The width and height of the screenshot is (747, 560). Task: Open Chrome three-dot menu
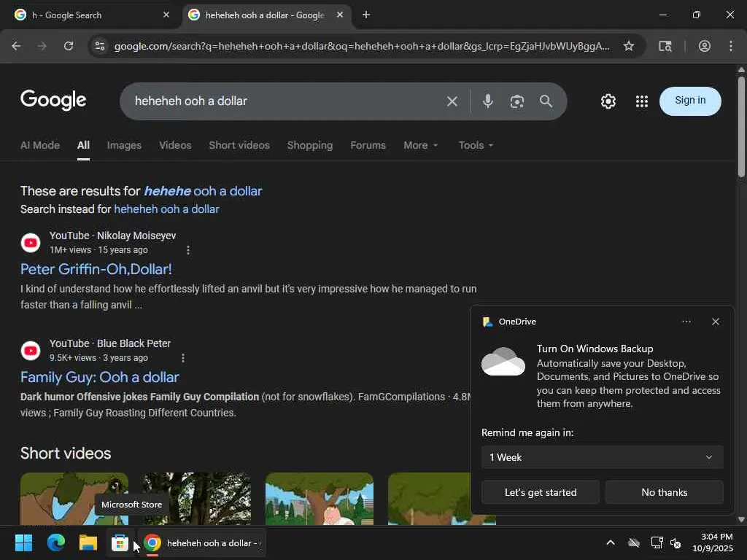[731, 46]
